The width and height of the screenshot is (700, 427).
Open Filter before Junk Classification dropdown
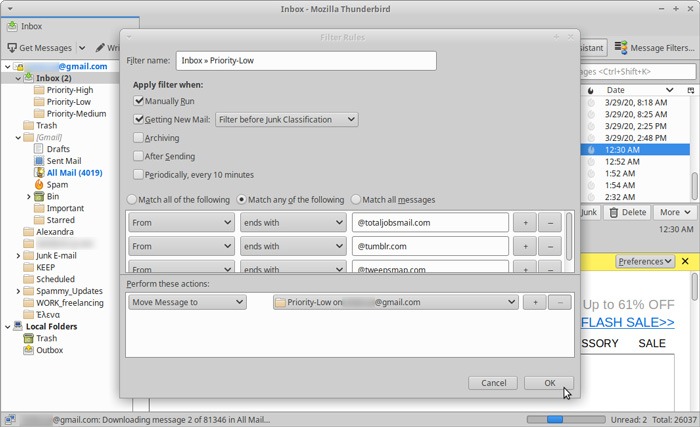pyautogui.click(x=287, y=119)
